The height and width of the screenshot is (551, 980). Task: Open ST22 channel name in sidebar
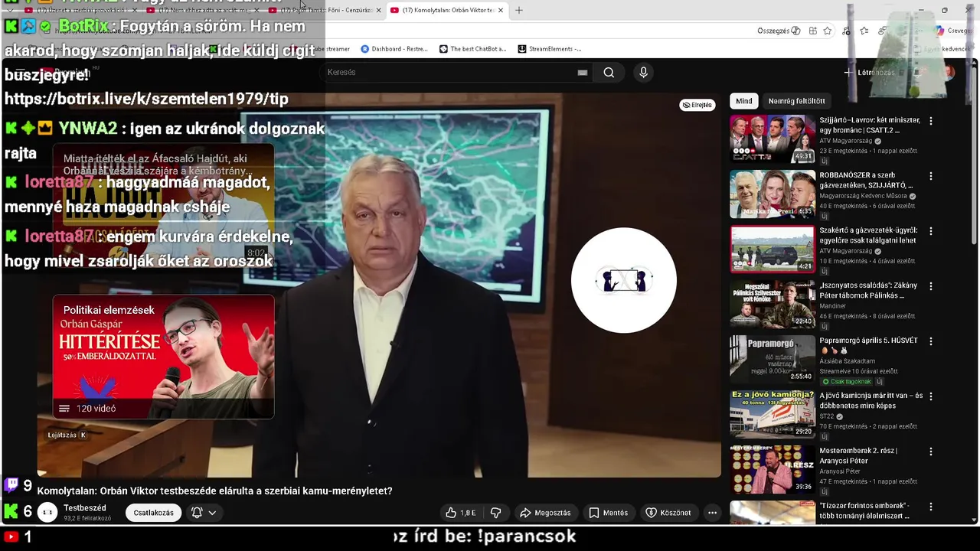tap(827, 416)
